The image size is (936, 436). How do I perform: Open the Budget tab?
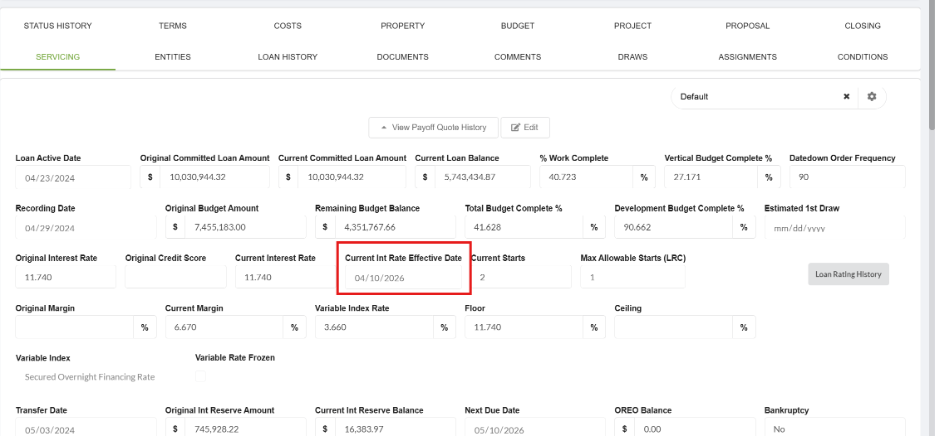coord(518,26)
